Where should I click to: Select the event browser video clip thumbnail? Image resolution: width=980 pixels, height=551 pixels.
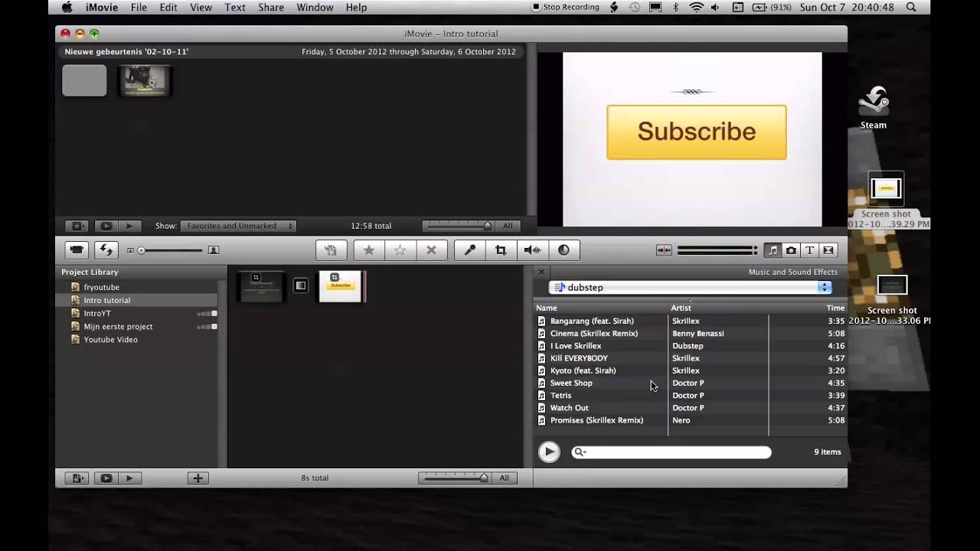tap(145, 80)
